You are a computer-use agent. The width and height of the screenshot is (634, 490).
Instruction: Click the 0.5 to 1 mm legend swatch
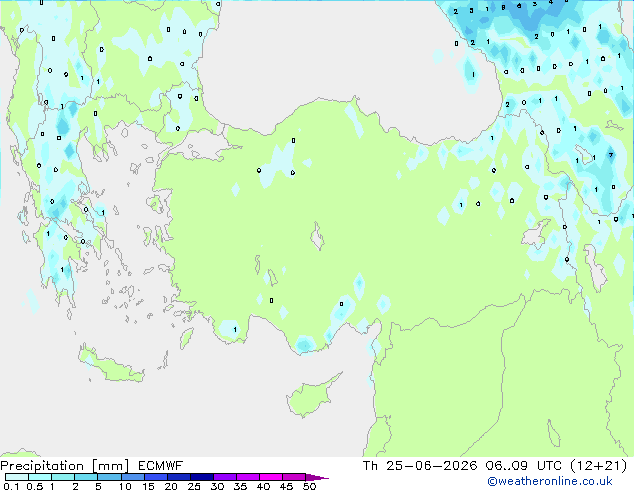[40, 477]
